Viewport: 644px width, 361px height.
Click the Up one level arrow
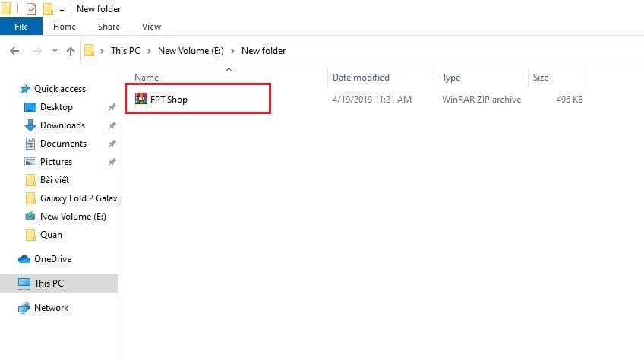tap(71, 51)
